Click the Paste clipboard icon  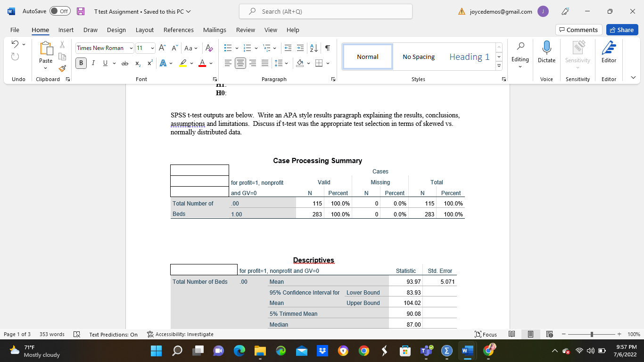pos(46,49)
